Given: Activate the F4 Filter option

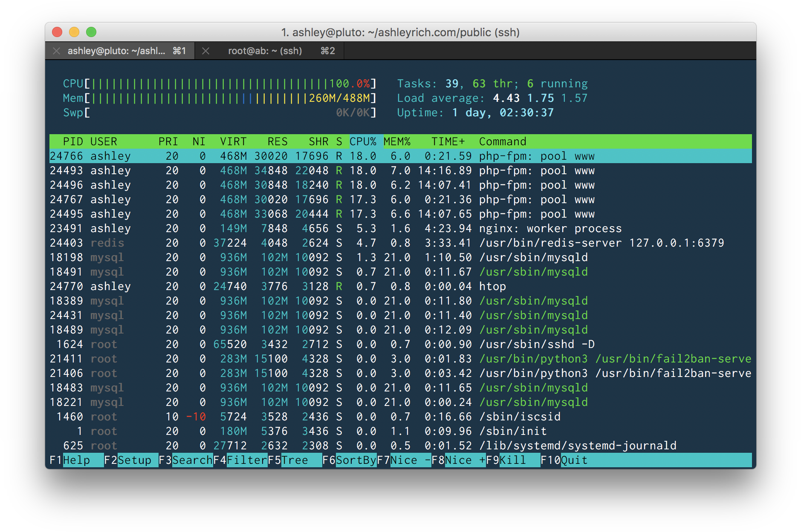Looking at the screenshot, I should (246, 460).
